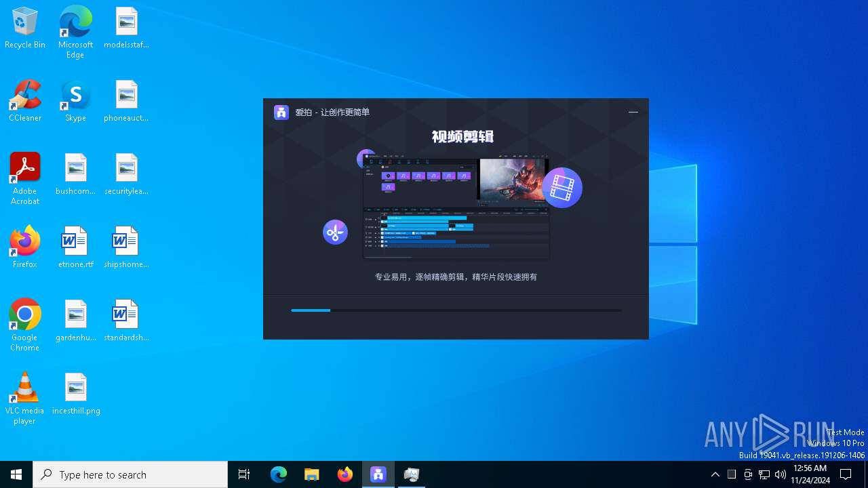Screen dimensions: 868x488
Task: Open the Action Center notifications
Action: click(x=846, y=474)
